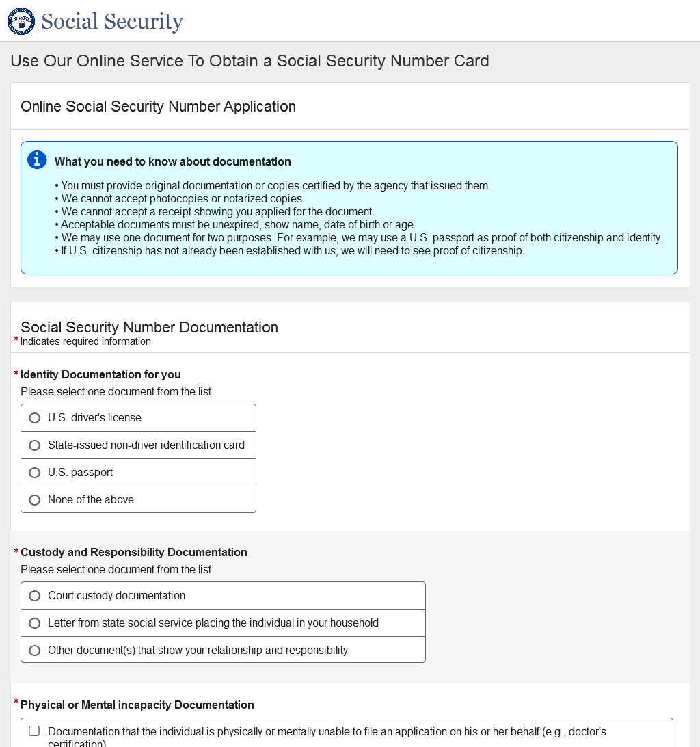Image resolution: width=700 pixels, height=747 pixels.
Task: Choose Letter from state social service option
Action: [x=35, y=623]
